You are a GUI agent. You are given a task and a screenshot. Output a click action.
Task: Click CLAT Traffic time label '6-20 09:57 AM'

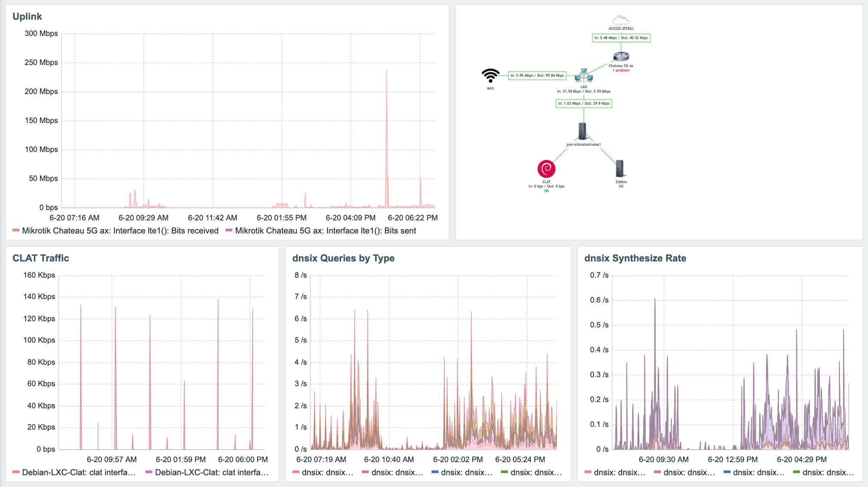click(112, 460)
